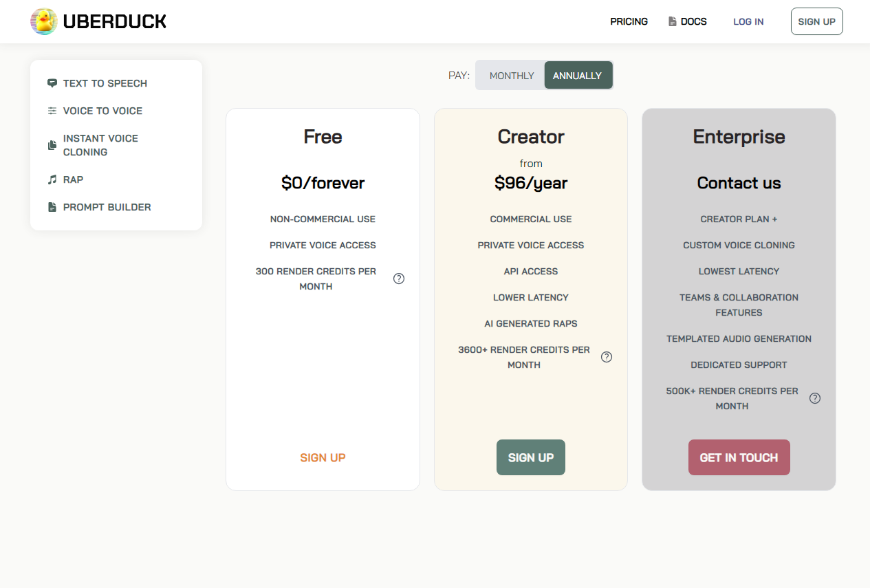This screenshot has width=870, height=588.
Task: Click the Voice to Voice sliders icon
Action: 52,111
